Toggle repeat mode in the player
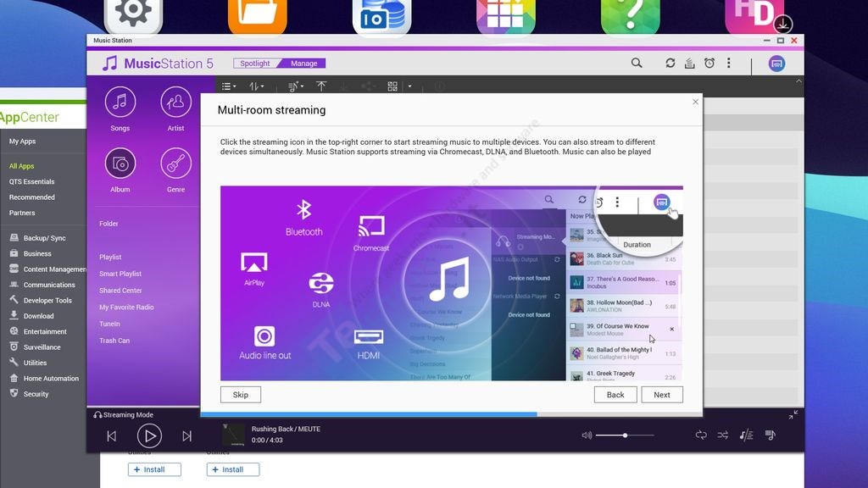Viewport: 868px width, 488px height. pyautogui.click(x=701, y=435)
